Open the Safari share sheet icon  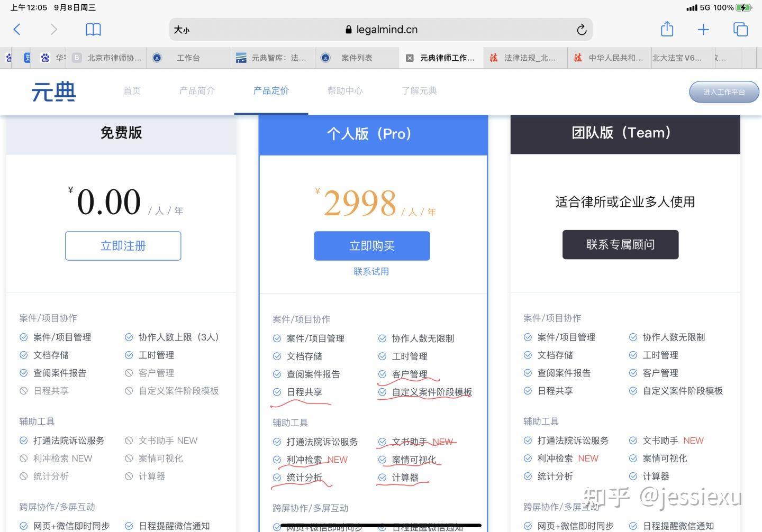pyautogui.click(x=667, y=29)
